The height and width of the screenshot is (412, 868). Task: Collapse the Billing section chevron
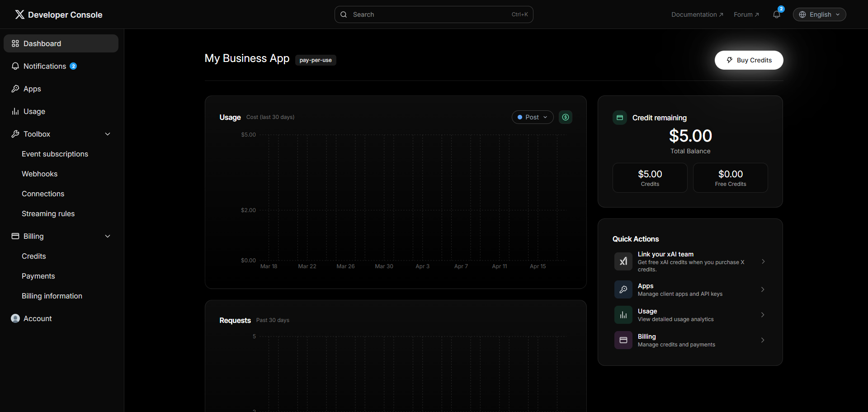click(x=108, y=236)
